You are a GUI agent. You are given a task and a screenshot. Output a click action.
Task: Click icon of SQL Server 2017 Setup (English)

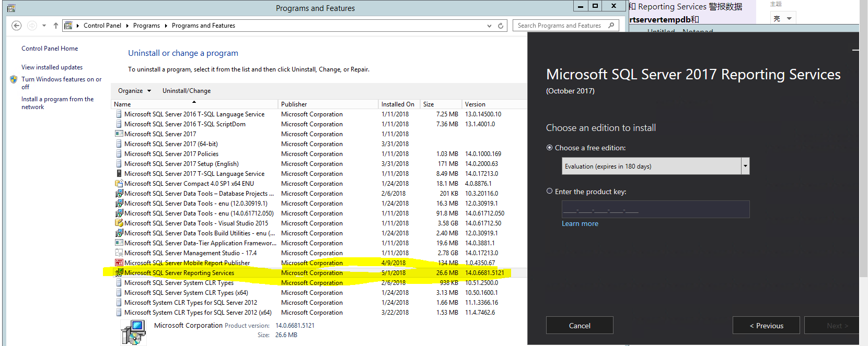point(119,163)
